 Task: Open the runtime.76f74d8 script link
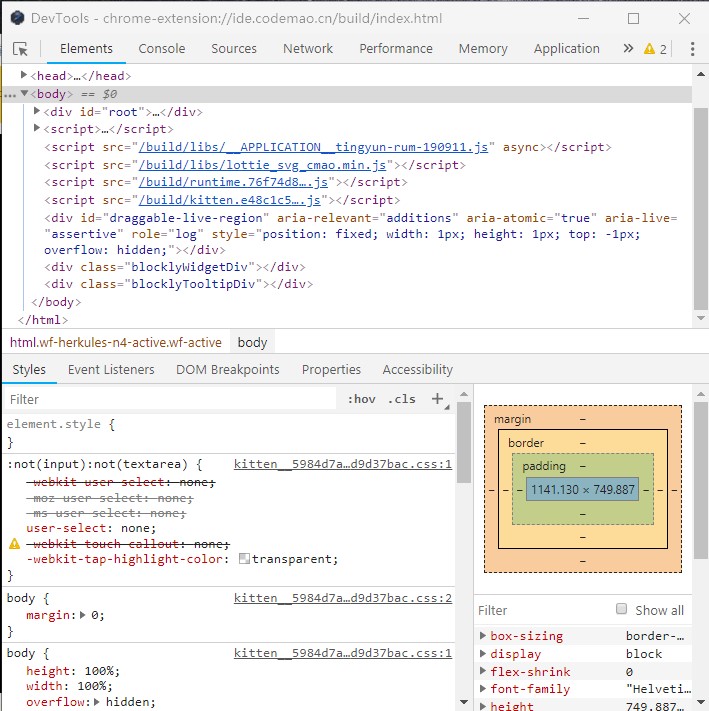pyautogui.click(x=233, y=182)
